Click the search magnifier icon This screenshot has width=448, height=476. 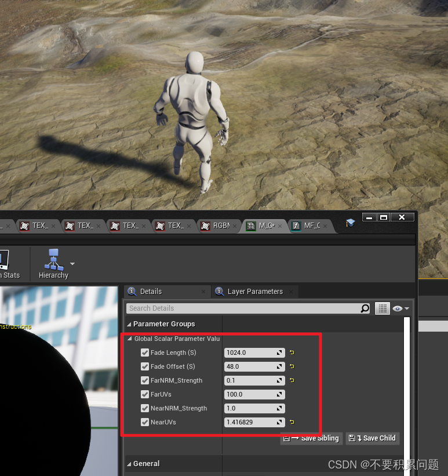click(x=365, y=308)
